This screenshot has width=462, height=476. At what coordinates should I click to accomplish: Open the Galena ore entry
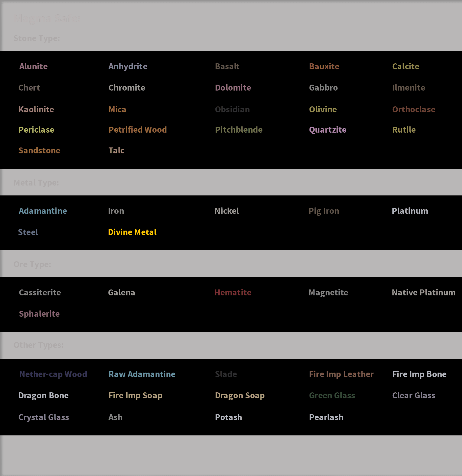tap(122, 292)
